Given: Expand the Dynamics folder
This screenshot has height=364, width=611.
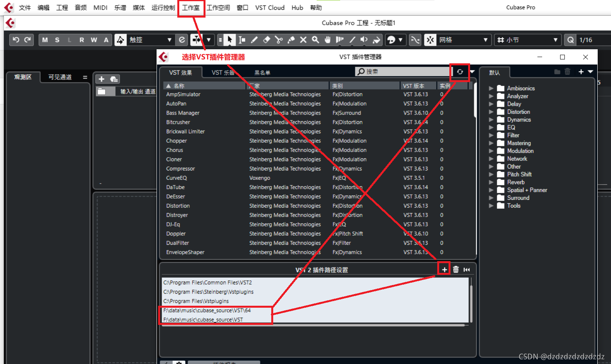Looking at the screenshot, I should coord(491,120).
